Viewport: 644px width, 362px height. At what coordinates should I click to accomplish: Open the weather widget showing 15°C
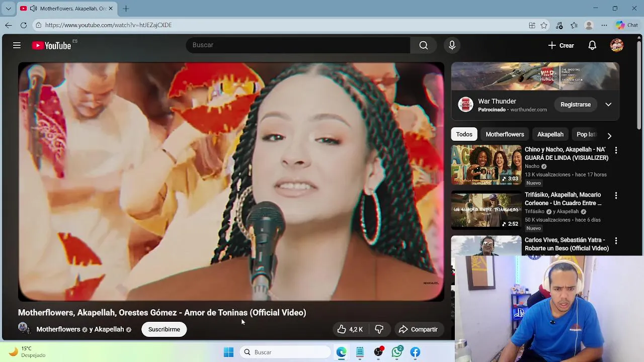pyautogui.click(x=28, y=351)
